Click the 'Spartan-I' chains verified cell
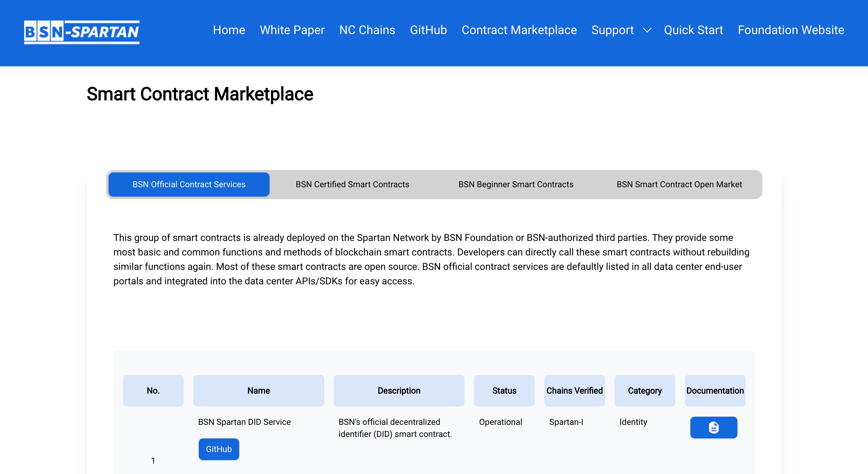This screenshot has width=868, height=474. 566,422
